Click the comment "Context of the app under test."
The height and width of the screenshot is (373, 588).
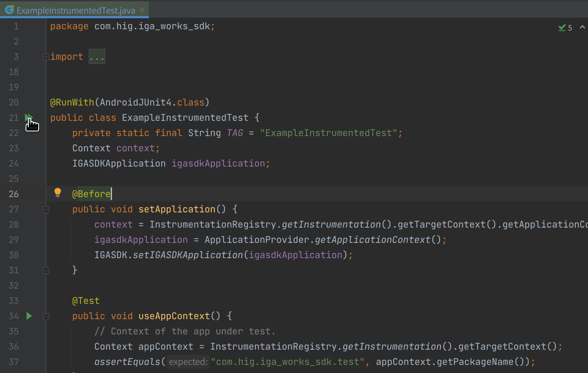[x=185, y=331]
